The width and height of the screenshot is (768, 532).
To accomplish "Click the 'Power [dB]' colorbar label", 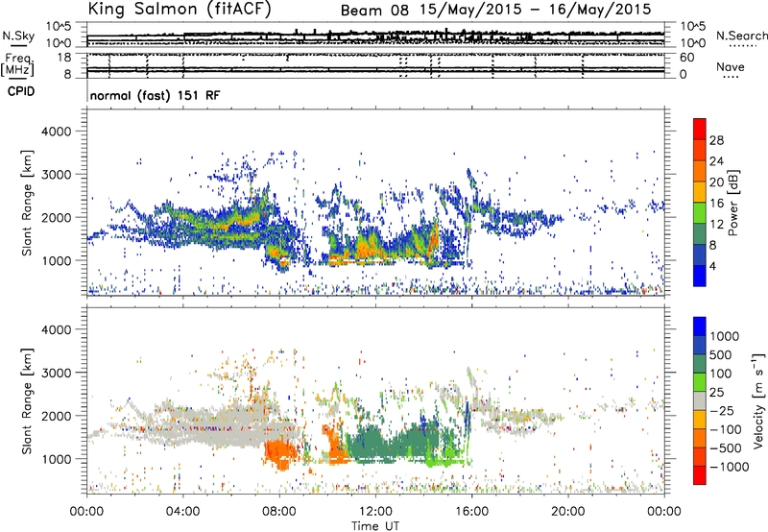I will (733, 204).
